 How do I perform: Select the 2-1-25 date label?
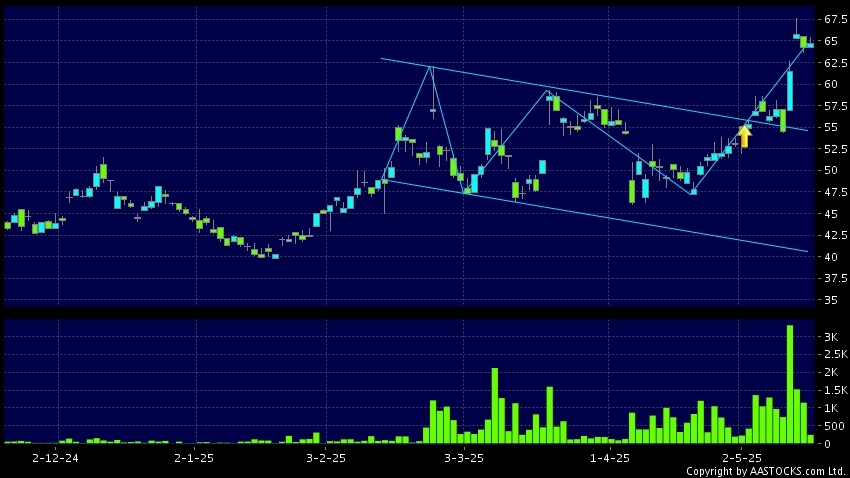[x=194, y=458]
